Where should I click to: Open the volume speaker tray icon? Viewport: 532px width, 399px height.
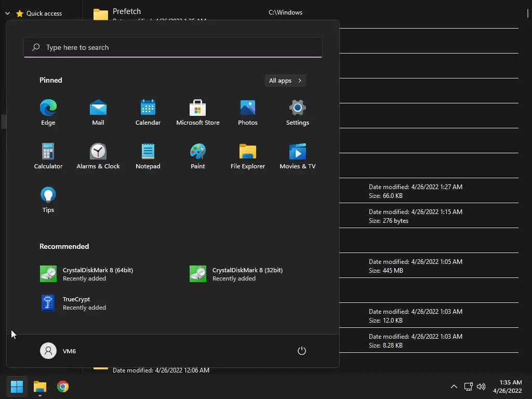coord(481,387)
